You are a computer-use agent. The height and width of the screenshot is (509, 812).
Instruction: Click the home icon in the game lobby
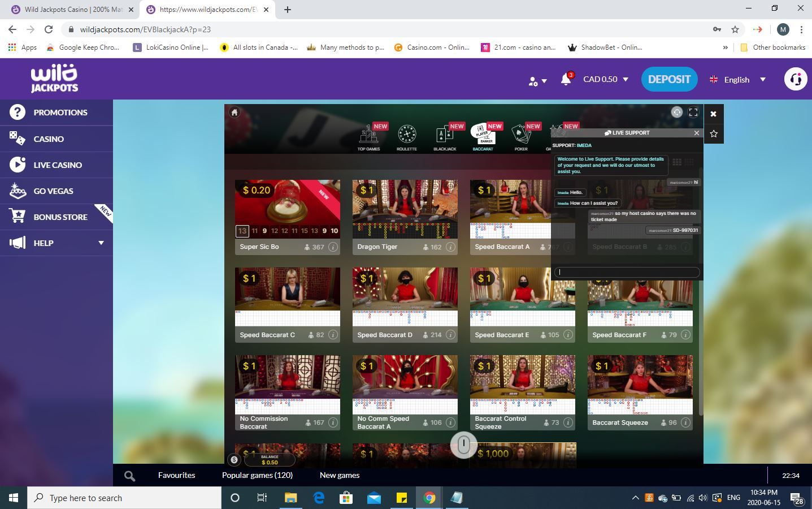point(235,112)
